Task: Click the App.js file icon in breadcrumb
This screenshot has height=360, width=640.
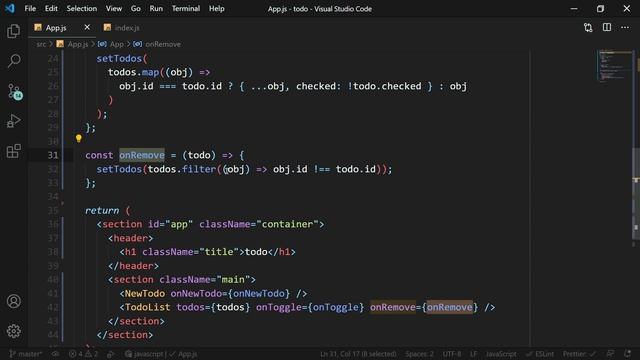Action: tap(60, 44)
